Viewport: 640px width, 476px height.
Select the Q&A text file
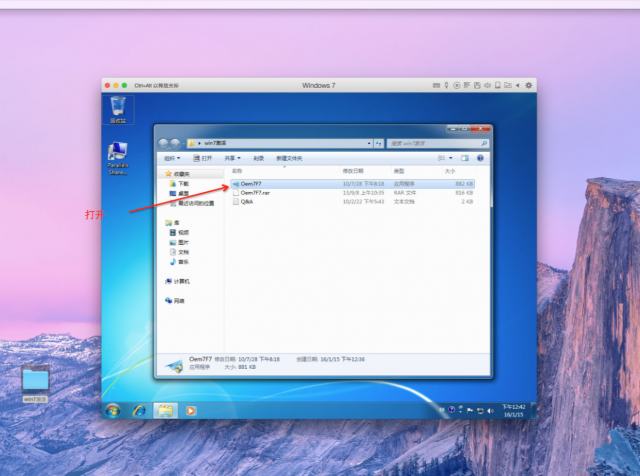353,202
